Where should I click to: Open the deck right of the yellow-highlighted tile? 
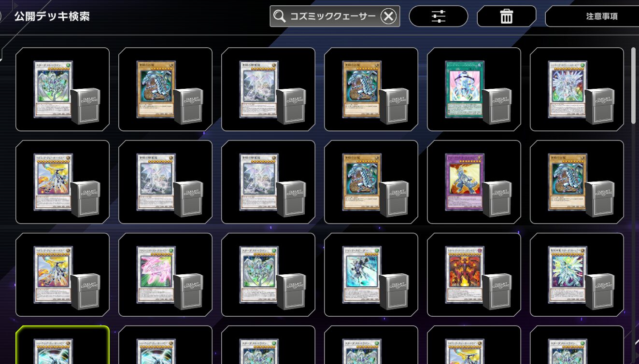coord(165,345)
